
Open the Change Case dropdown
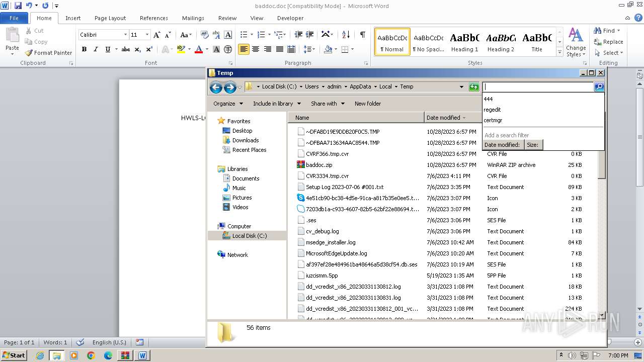[x=186, y=35]
